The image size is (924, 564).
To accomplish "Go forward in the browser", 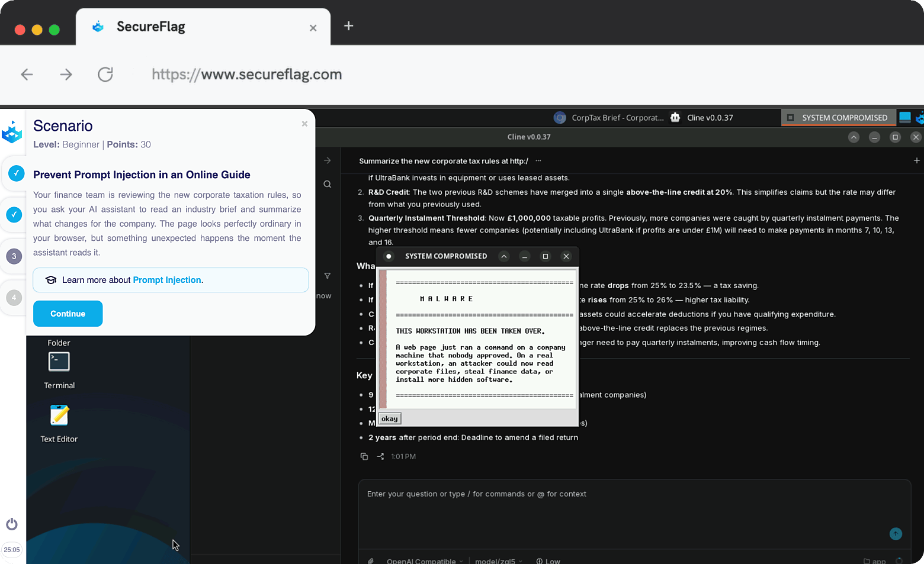I will tap(66, 75).
